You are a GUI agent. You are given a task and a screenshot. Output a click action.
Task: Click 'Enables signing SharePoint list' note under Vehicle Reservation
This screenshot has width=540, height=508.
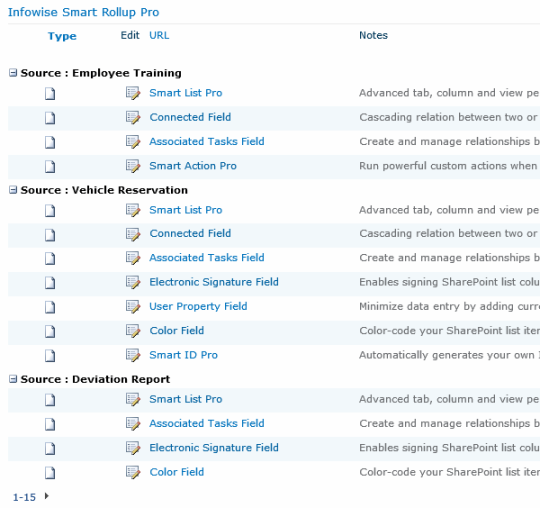[449, 282]
